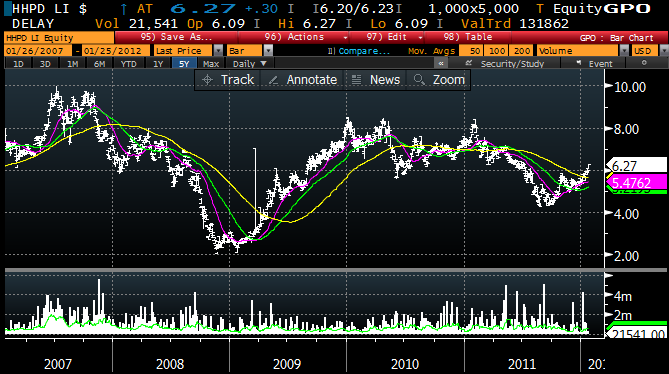The image size is (669, 374).
Task: Click the HHPD LI Equity security field
Action: 59,38
